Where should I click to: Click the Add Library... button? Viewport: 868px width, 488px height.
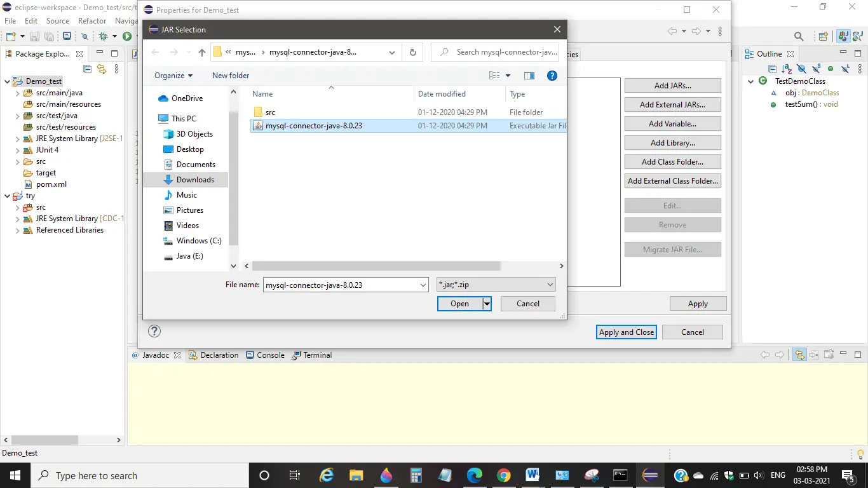coord(672,143)
